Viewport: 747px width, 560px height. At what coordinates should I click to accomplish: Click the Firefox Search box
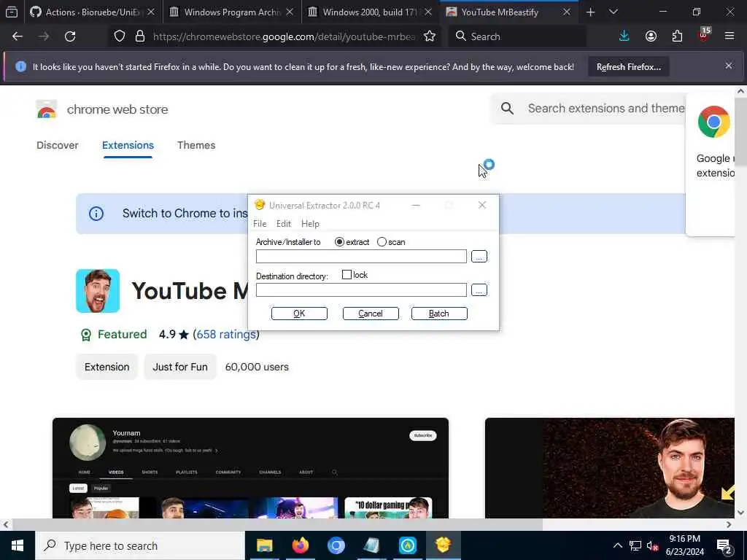click(517, 36)
